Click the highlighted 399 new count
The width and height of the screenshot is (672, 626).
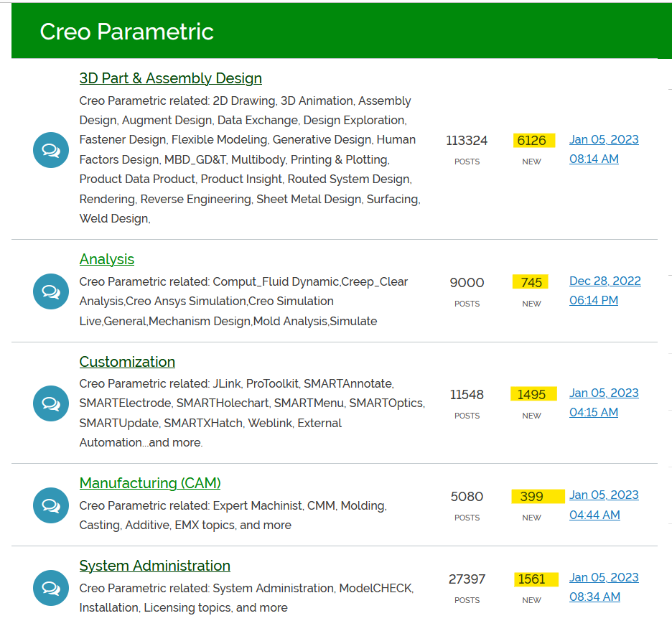(x=532, y=496)
